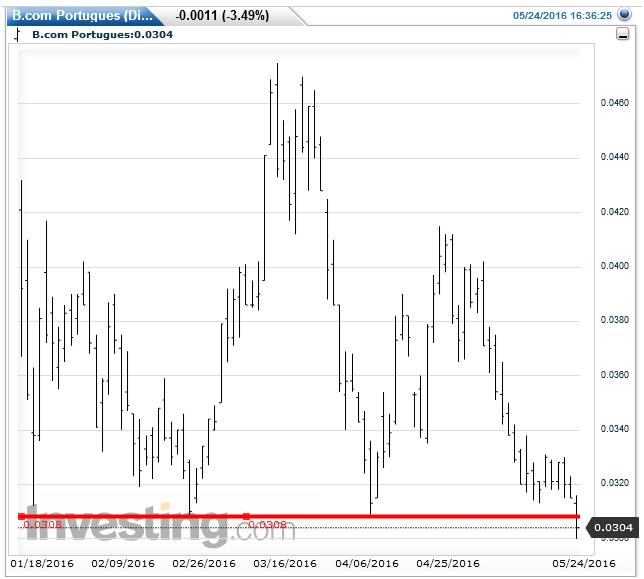This screenshot has height=579, width=644.
Task: Click the 0.0420 price axis label
Action: tap(614, 211)
